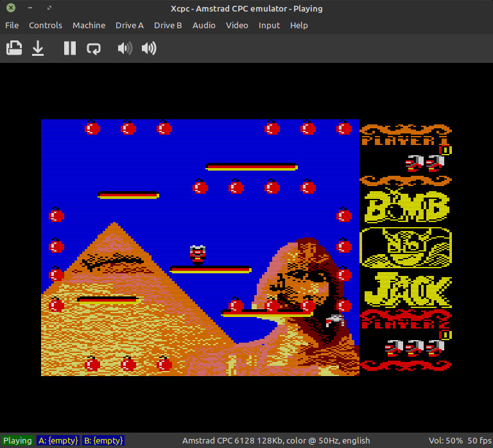Click the B: {empty} drive status

(103, 440)
